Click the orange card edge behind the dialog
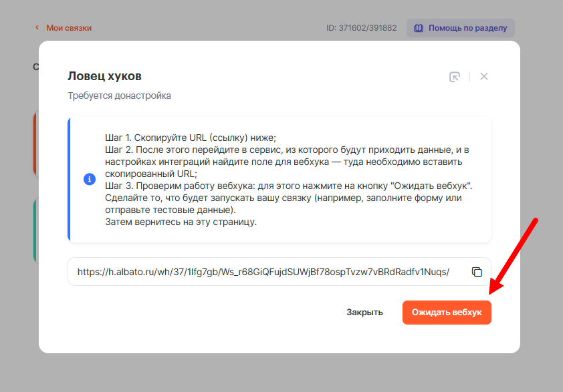563x392 pixels. point(35,144)
